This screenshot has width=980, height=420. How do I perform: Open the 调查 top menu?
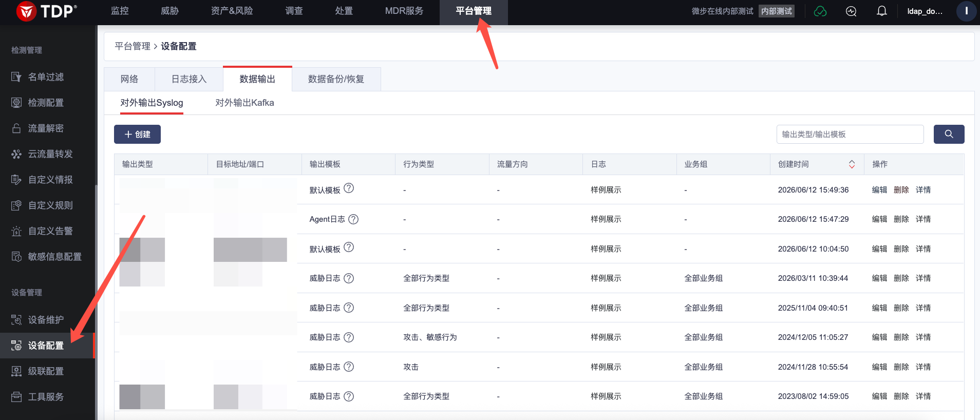(x=294, y=11)
